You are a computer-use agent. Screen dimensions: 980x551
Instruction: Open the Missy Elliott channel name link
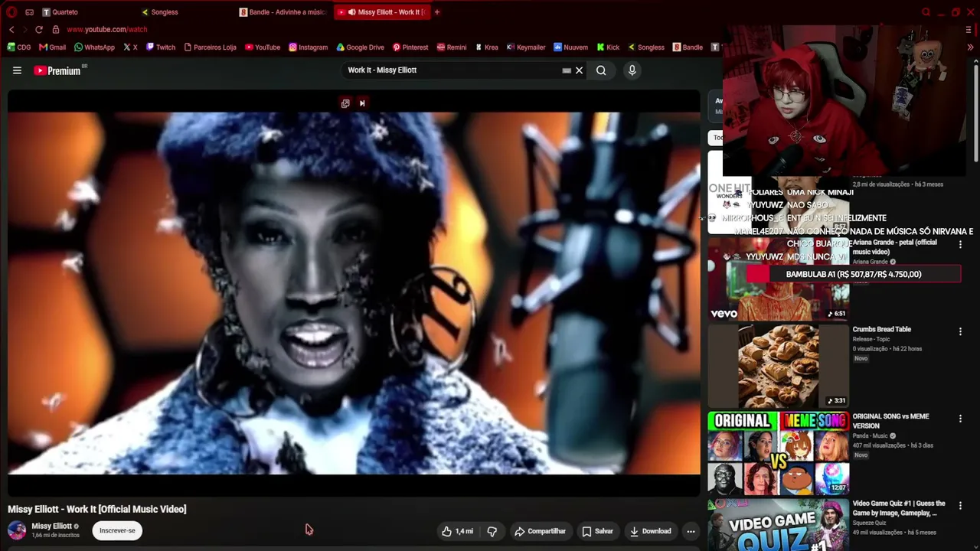click(51, 526)
